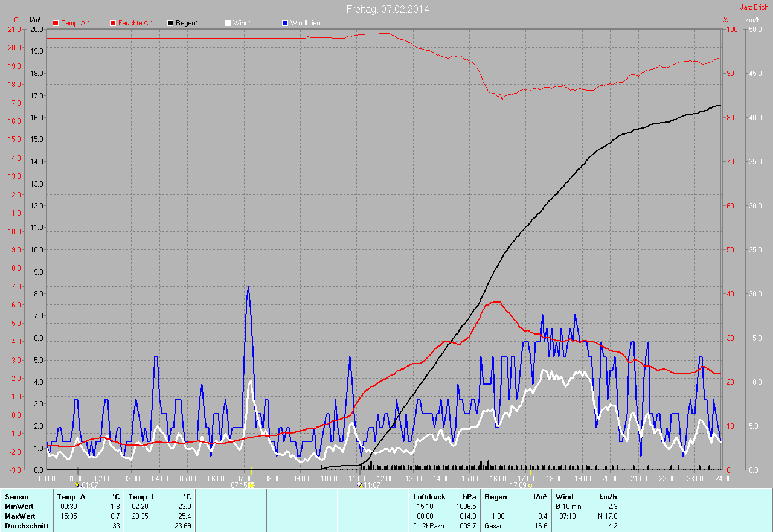Screen dimensions: 773x532
Task: Click the time '11:30' under Regen
Action: point(496,516)
